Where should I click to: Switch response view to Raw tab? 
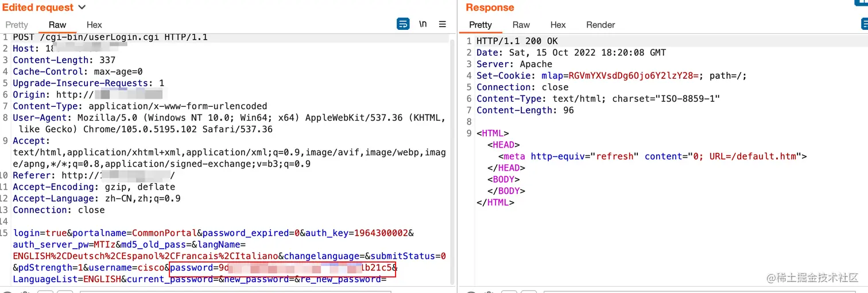pyautogui.click(x=521, y=25)
